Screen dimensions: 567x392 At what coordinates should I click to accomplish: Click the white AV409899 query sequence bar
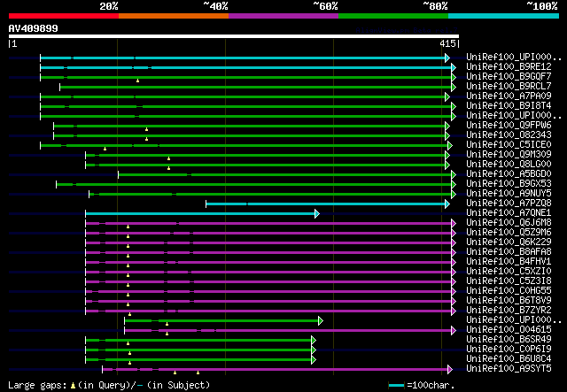click(233, 35)
